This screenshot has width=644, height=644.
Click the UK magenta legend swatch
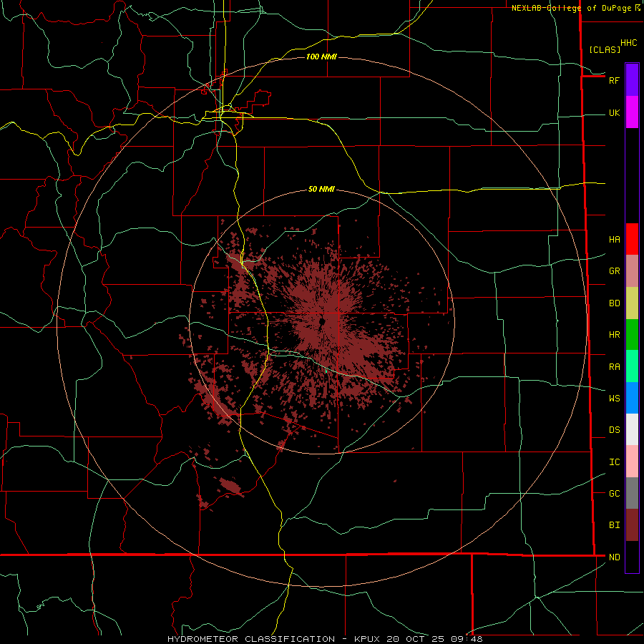pos(632,112)
